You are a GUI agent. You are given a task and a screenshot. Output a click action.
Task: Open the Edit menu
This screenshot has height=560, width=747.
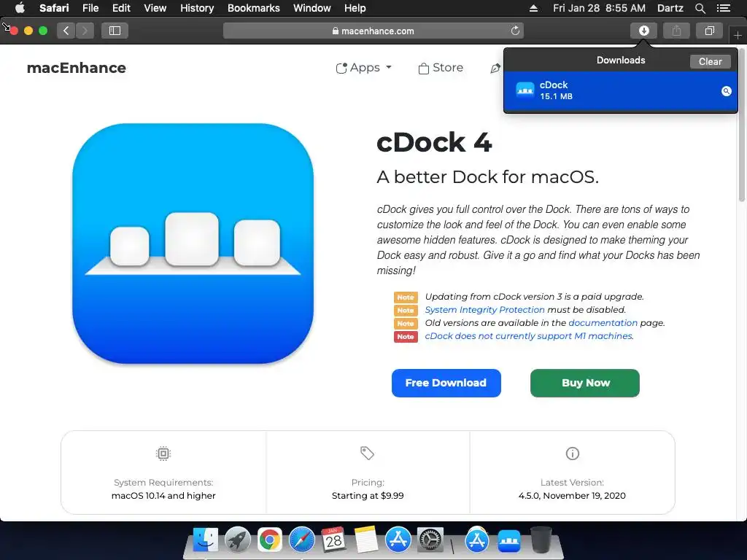[121, 8]
